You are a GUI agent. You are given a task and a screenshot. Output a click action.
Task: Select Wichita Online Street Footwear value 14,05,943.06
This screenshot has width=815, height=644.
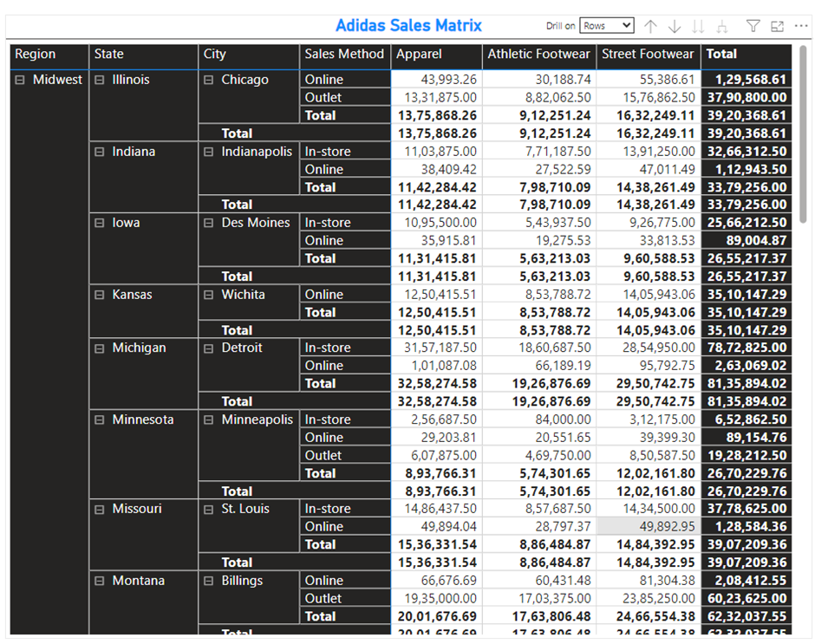(649, 295)
